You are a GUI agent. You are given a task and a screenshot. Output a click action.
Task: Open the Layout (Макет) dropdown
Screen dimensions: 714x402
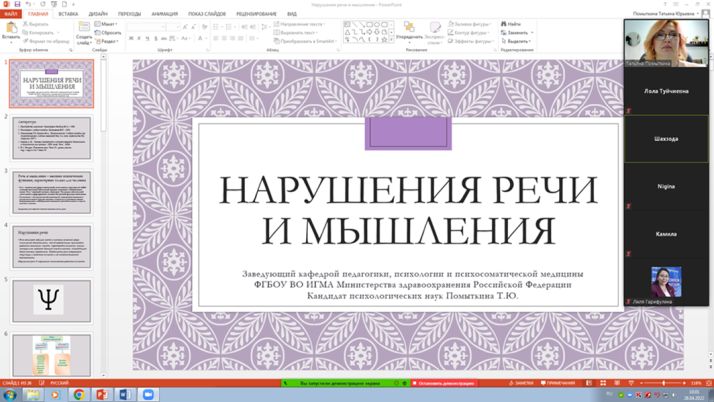(x=106, y=24)
